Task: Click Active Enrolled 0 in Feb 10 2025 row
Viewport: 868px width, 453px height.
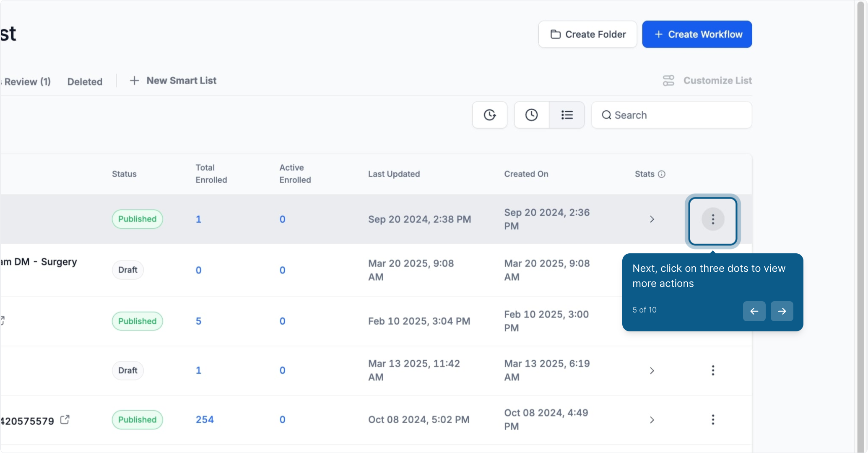Action: tap(282, 321)
